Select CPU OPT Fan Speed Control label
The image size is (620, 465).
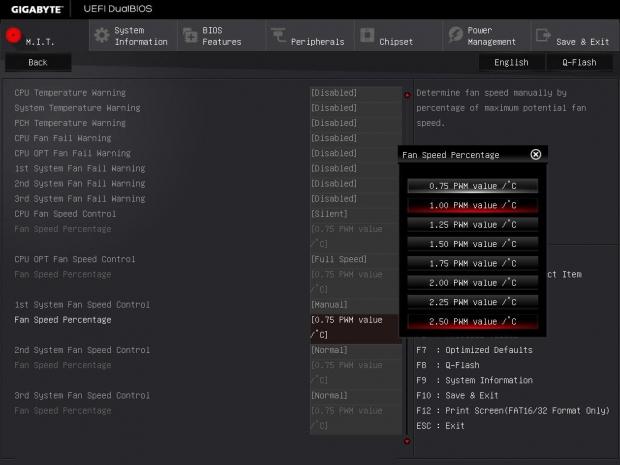[x=75, y=259]
